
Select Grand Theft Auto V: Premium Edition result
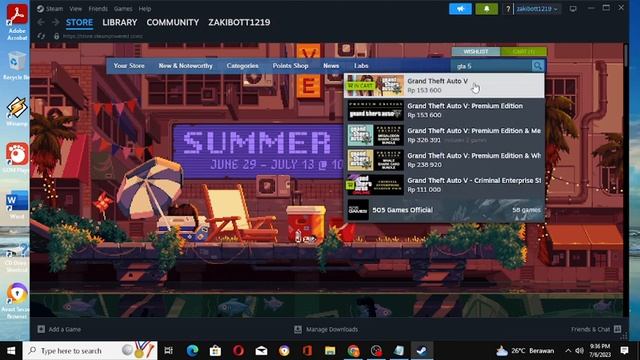[x=444, y=110]
